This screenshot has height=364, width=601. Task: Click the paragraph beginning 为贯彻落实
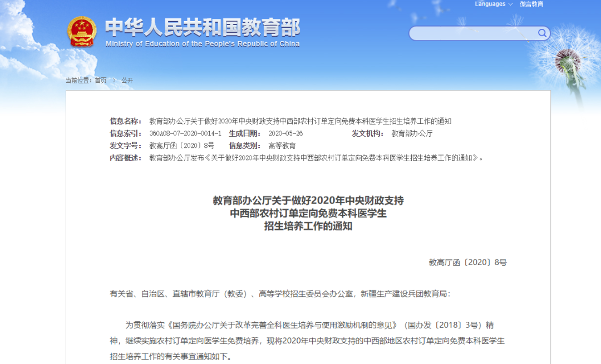307,341
